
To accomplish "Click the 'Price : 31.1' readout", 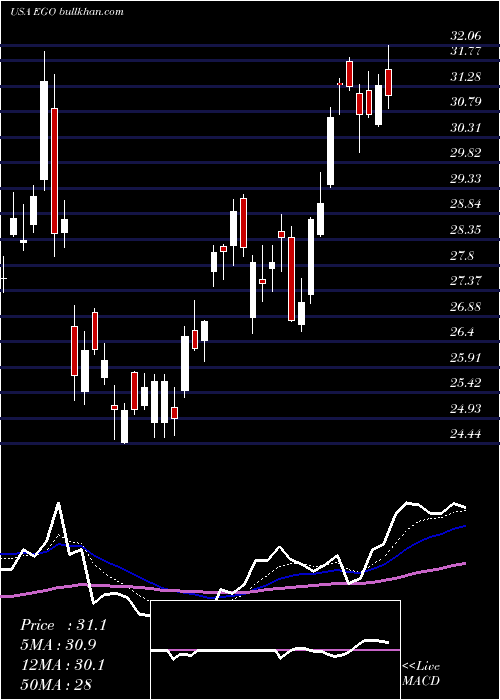I will coord(63,625).
